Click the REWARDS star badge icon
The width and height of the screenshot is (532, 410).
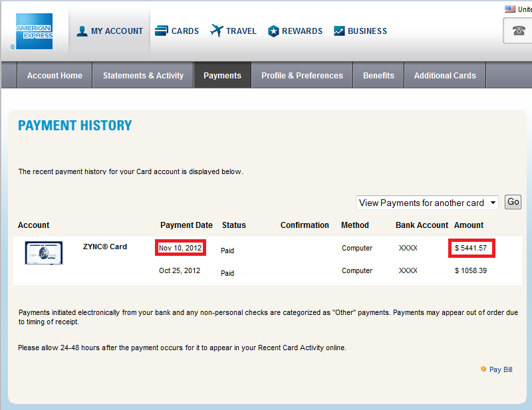click(272, 30)
